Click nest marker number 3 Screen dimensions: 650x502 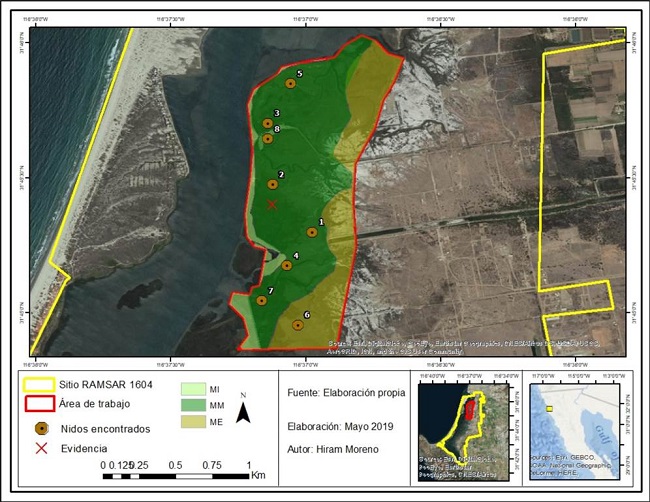(x=267, y=123)
